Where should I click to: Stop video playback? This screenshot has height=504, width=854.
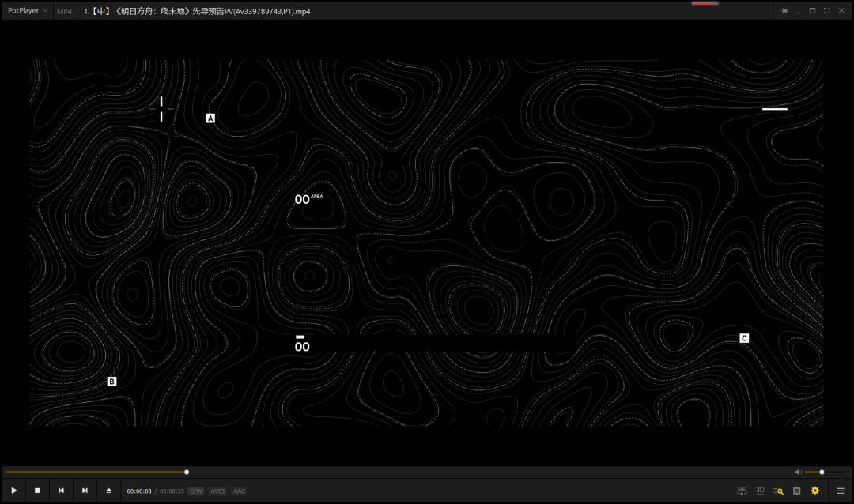37,491
